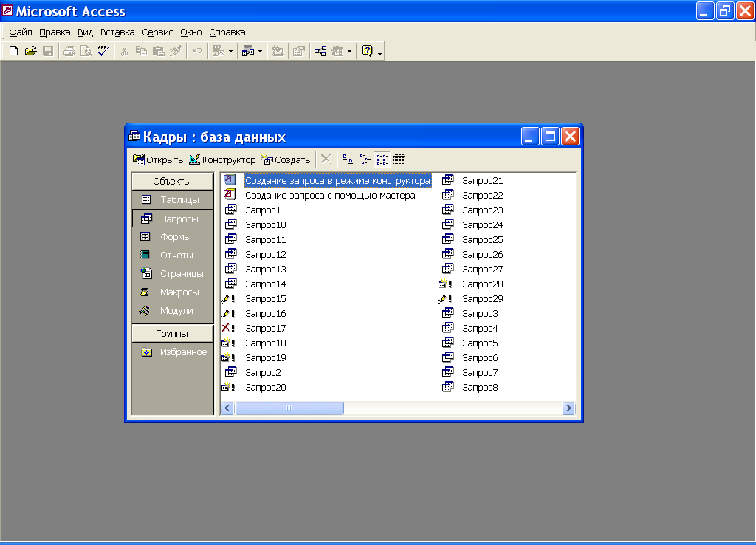Select Формы in the objects pane
Image resolution: width=756 pixels, height=545 pixels.
click(172, 237)
